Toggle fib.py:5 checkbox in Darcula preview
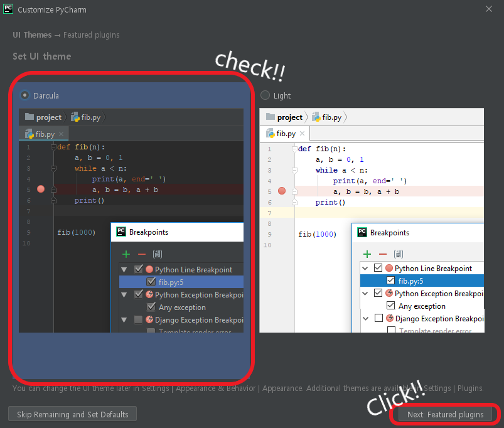This screenshot has width=504, height=428. pos(151,282)
